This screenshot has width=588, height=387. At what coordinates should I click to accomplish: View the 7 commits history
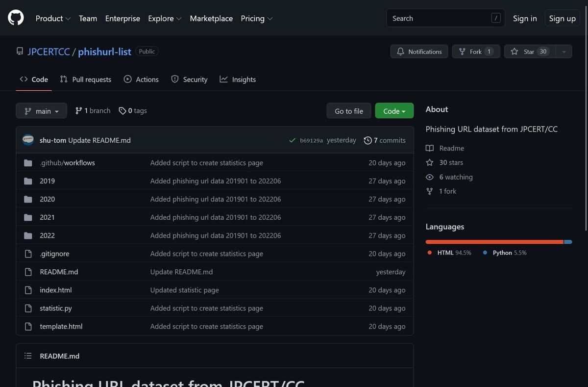click(385, 140)
